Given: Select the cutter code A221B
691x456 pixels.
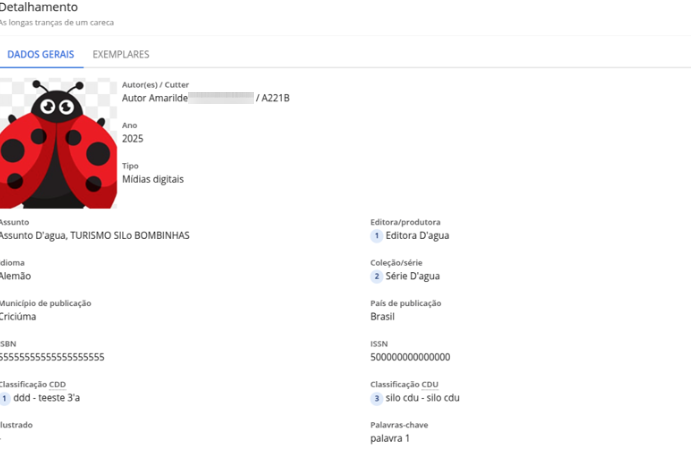Looking at the screenshot, I should tap(275, 98).
